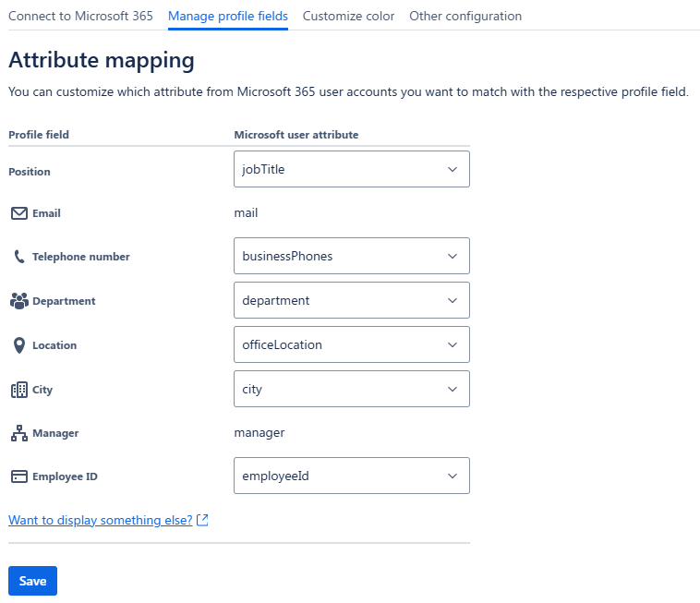
Task: Switch to Connect to Microsoft 365 tab
Action: tap(80, 16)
